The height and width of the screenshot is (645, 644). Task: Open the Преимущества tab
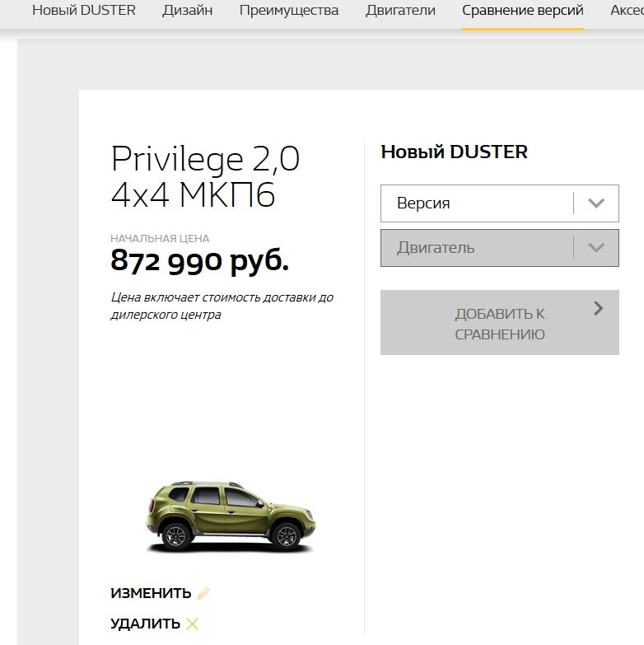pos(289,10)
